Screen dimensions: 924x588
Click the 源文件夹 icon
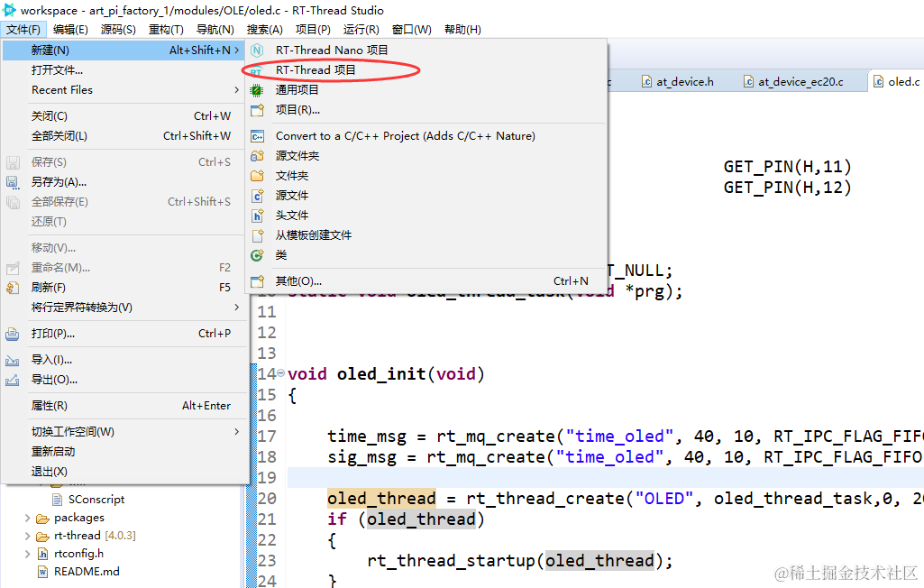pos(257,156)
